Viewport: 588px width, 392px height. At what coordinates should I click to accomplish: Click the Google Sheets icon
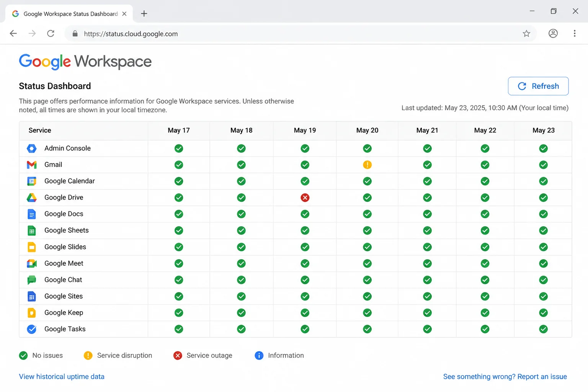(32, 230)
